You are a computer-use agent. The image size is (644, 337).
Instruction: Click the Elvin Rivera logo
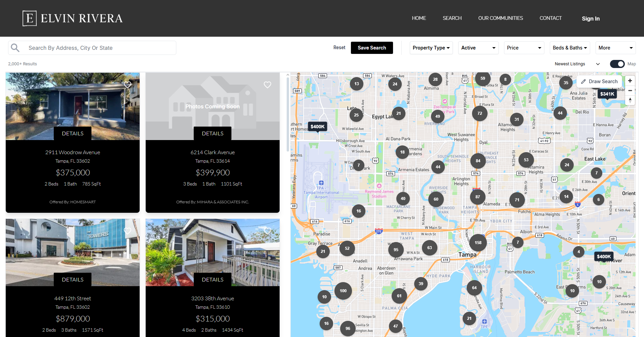[72, 18]
